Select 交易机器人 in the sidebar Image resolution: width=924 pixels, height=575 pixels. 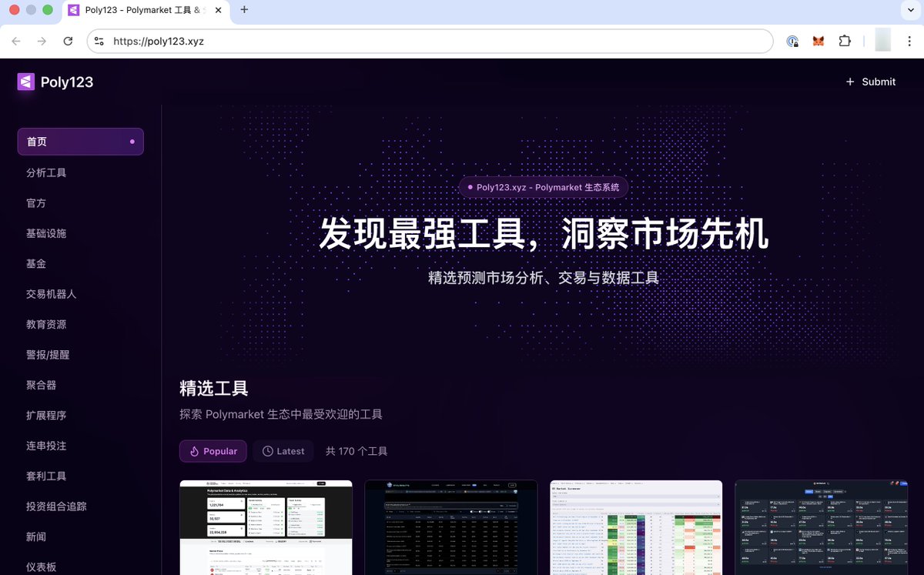coord(51,294)
